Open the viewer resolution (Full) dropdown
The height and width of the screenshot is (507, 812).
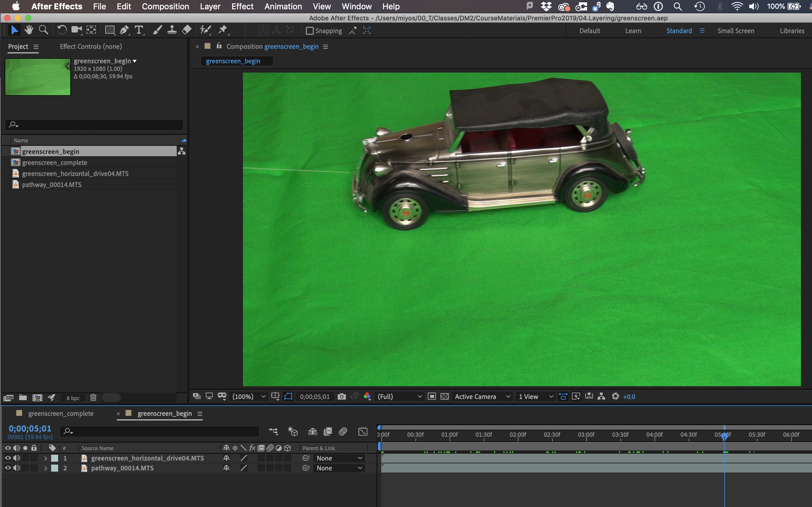[x=399, y=397]
